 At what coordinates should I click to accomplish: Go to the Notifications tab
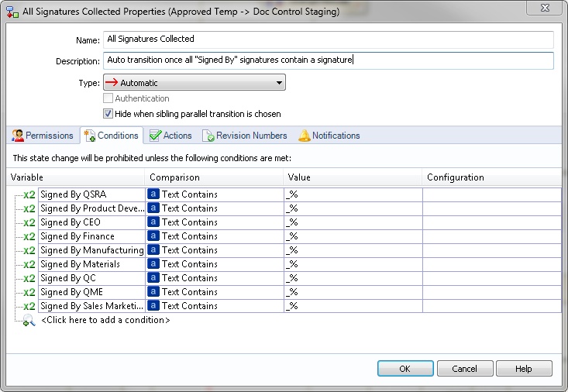coord(329,136)
